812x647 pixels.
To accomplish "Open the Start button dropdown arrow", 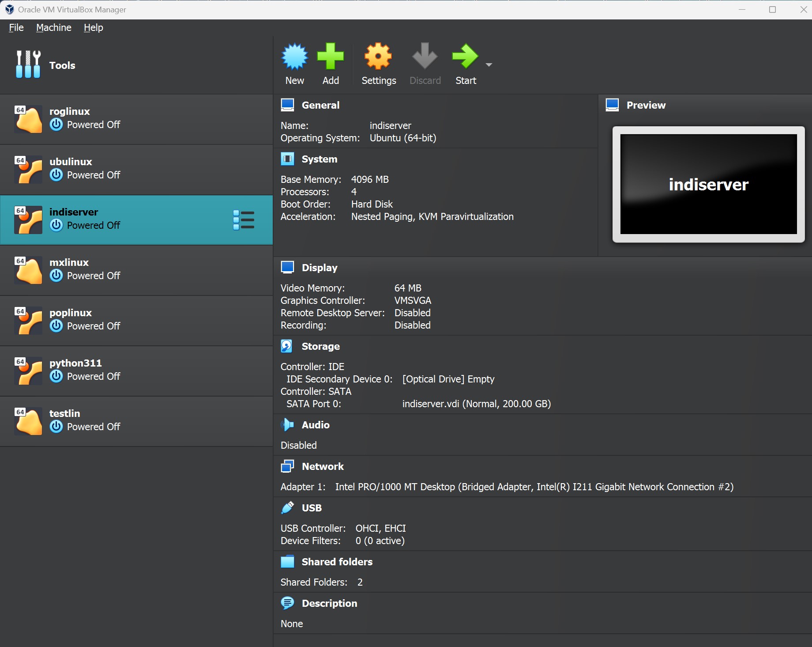I will (489, 65).
